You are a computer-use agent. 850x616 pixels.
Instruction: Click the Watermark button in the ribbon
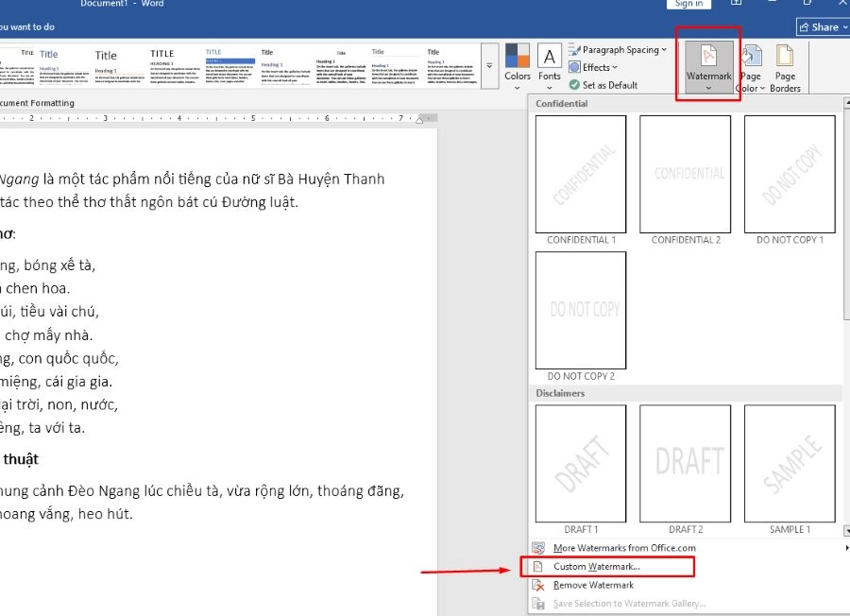708,64
